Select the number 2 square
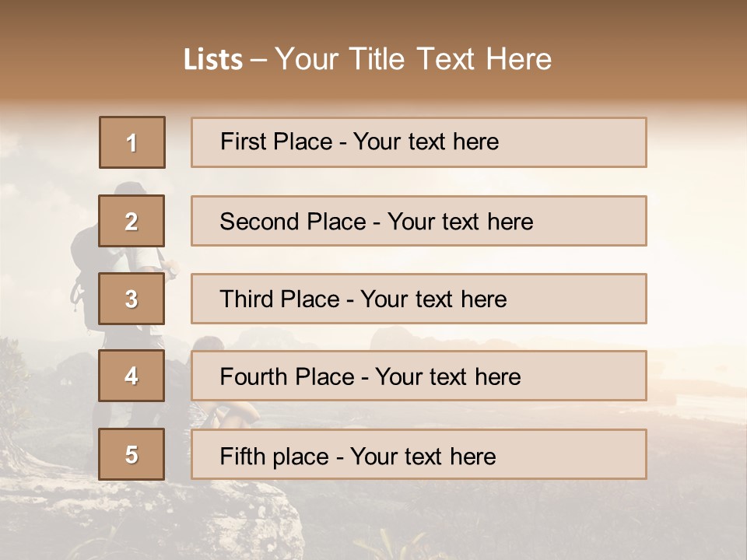The width and height of the screenshot is (747, 560). (x=132, y=221)
